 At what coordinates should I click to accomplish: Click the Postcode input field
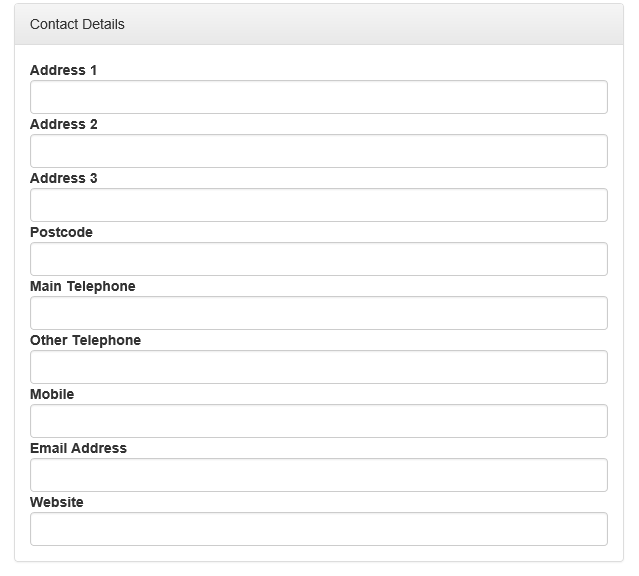(x=318, y=259)
